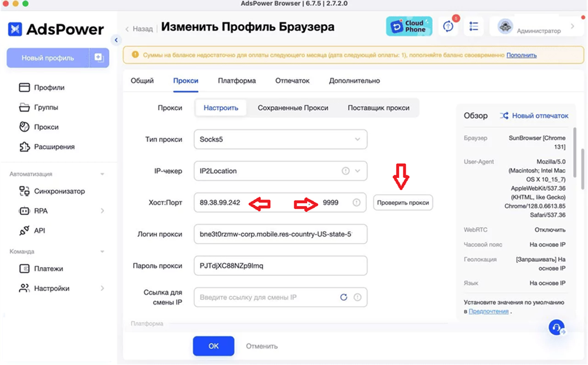Image resolution: width=588 pixels, height=365 pixels.
Task: Open the update icon with red badge
Action: tap(448, 26)
